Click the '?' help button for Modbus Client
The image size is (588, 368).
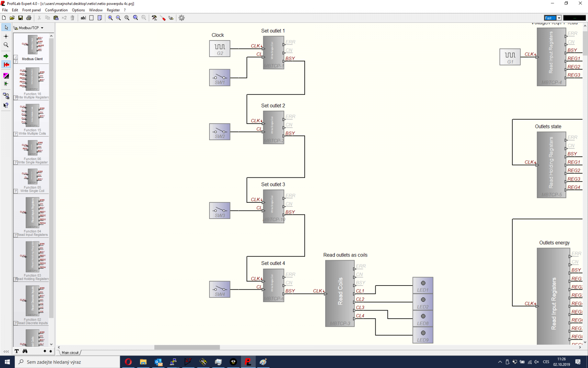coord(16,61)
